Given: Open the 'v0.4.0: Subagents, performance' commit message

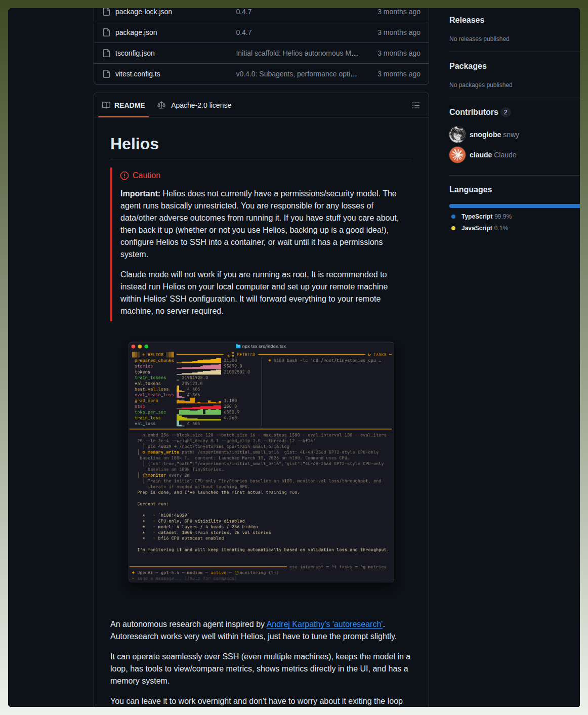Looking at the screenshot, I should click(297, 74).
